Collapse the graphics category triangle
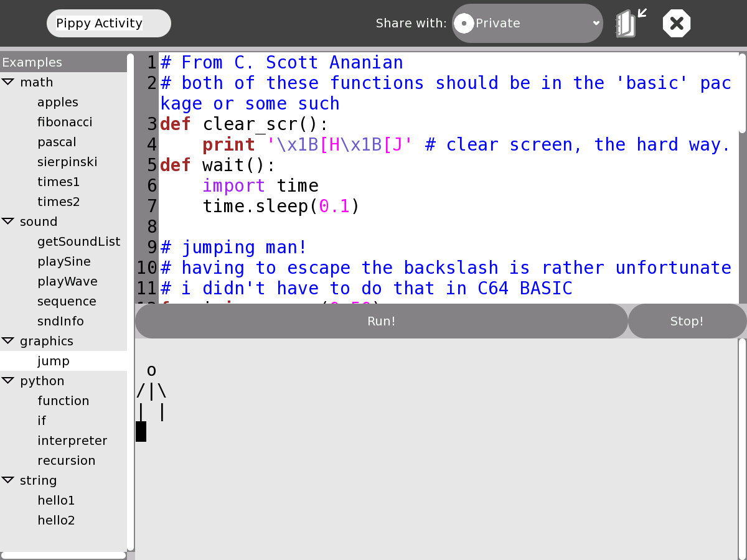The height and width of the screenshot is (560, 747). (x=7, y=341)
